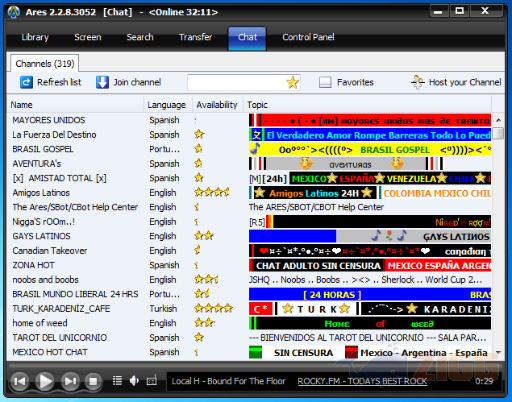The width and height of the screenshot is (512, 402).
Task: Click the volume speaker icon
Action: [134, 380]
